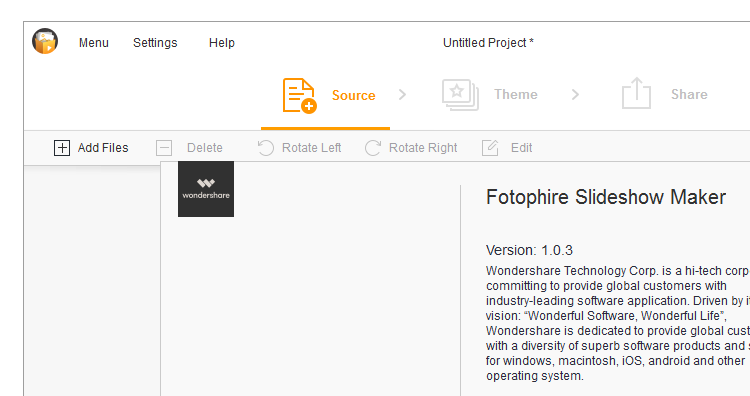Open the Help menu
The image size is (750, 396).
click(221, 43)
